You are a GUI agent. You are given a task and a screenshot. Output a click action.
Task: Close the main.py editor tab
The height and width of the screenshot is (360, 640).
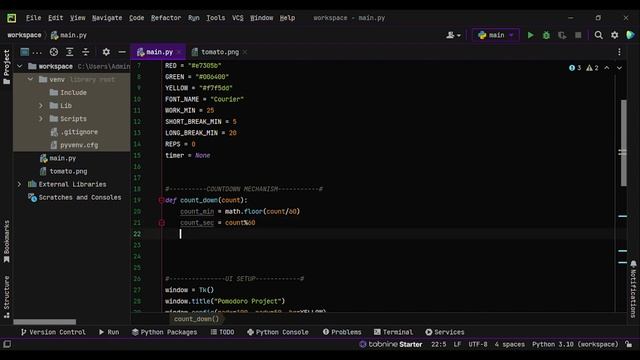179,52
